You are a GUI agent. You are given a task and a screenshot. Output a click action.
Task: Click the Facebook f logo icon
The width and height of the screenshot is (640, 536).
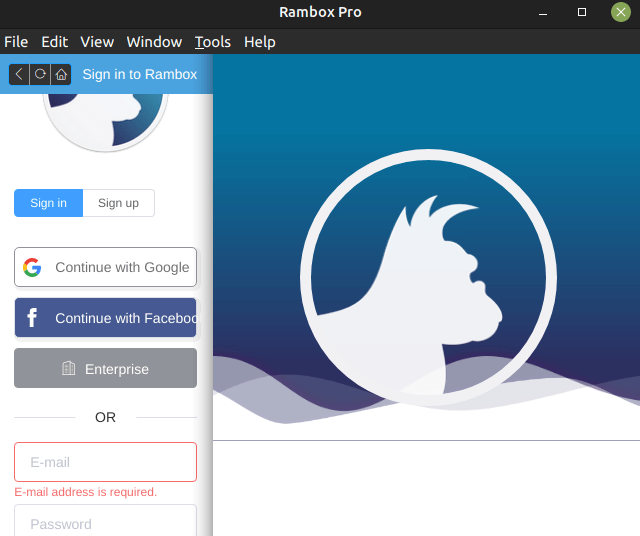pyautogui.click(x=32, y=318)
